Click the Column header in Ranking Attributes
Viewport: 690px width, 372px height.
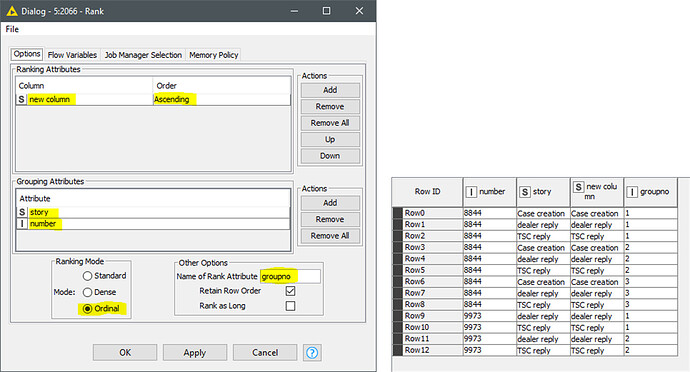[x=84, y=86]
